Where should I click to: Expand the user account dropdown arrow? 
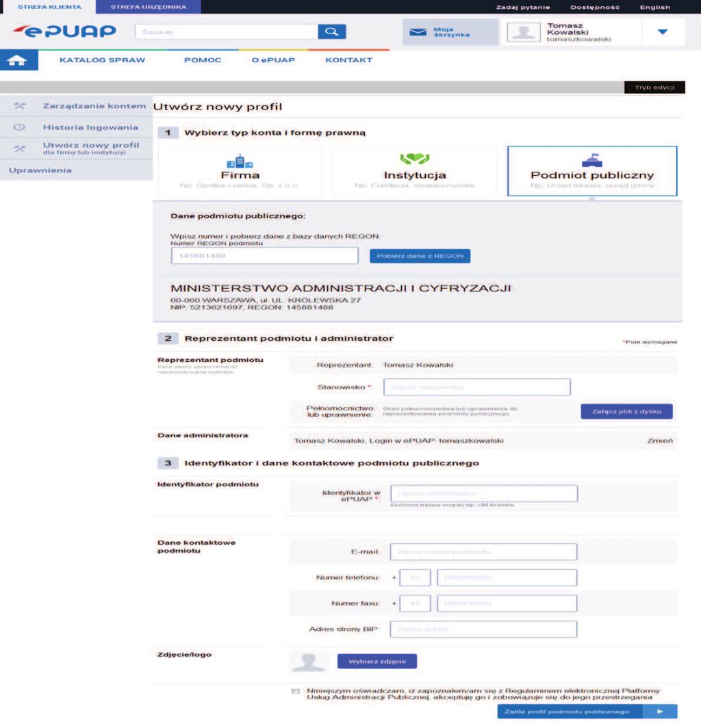663,32
